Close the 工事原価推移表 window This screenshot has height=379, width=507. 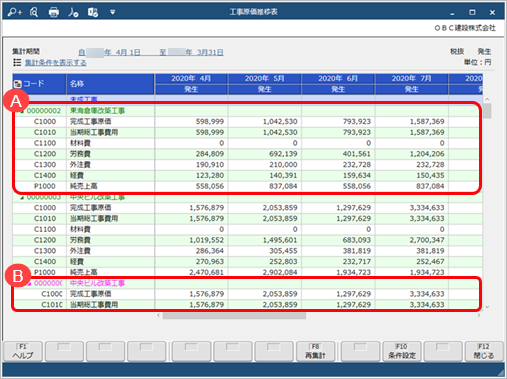pos(492,13)
